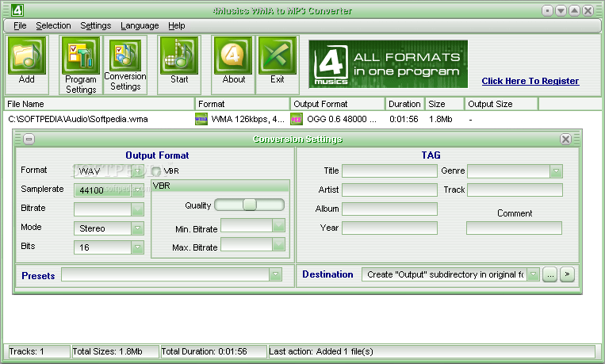Click the Comment tag input field
The width and height of the screenshot is (605, 364).
(514, 228)
